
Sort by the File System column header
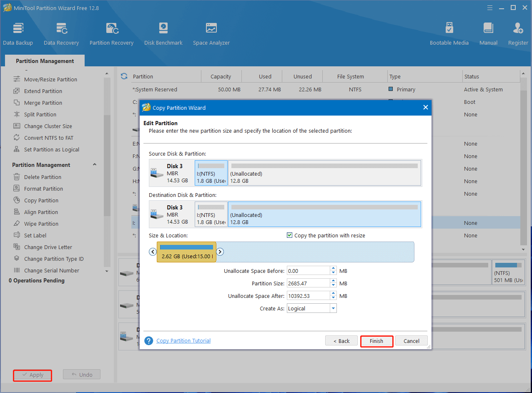pyautogui.click(x=350, y=76)
